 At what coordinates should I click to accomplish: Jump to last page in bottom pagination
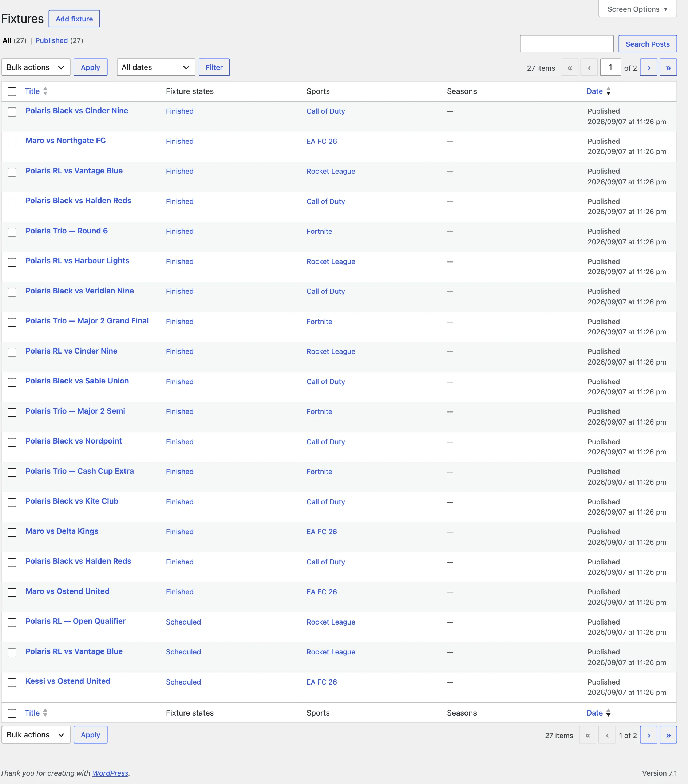(668, 735)
